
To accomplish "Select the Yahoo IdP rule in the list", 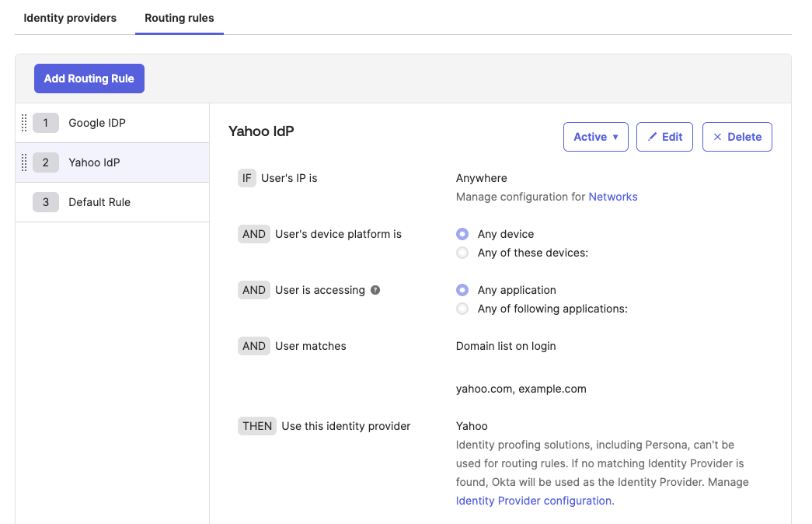I will (x=113, y=162).
